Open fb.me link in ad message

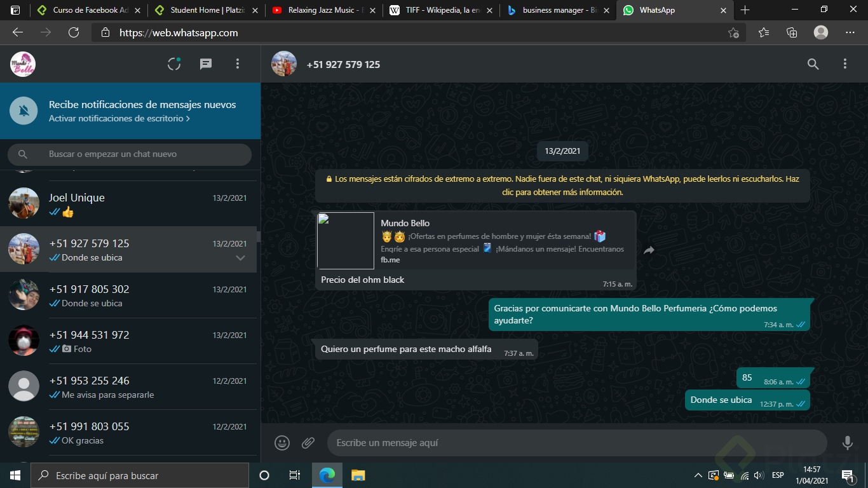390,260
